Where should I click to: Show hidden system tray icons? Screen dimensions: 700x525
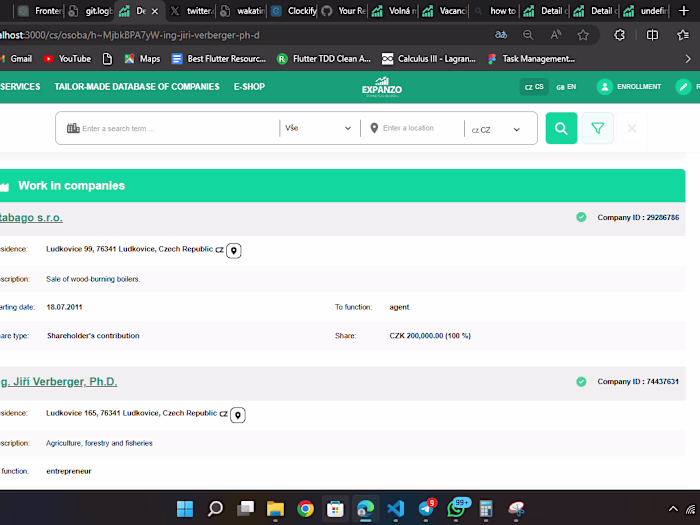point(673,508)
